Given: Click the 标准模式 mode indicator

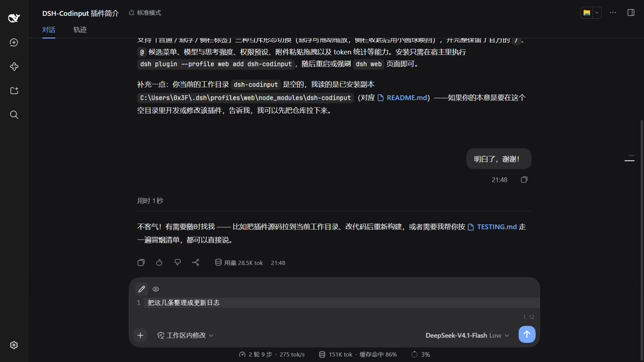Looking at the screenshot, I should [x=145, y=13].
